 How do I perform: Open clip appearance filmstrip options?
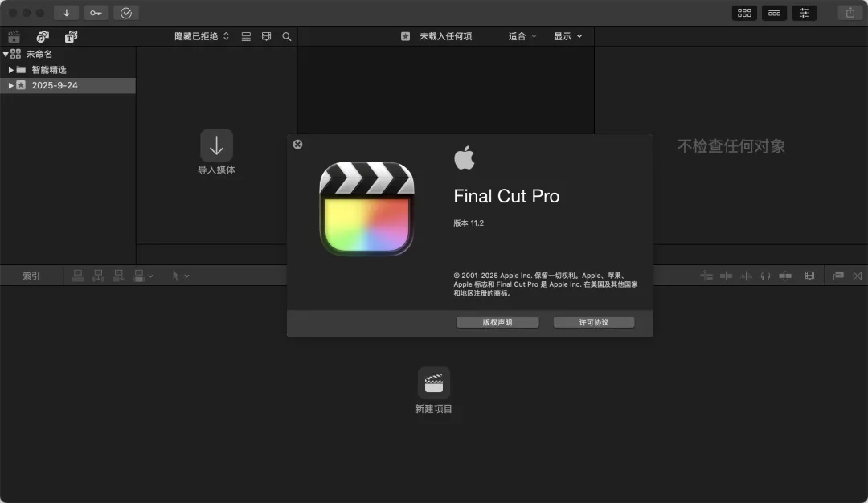267,36
